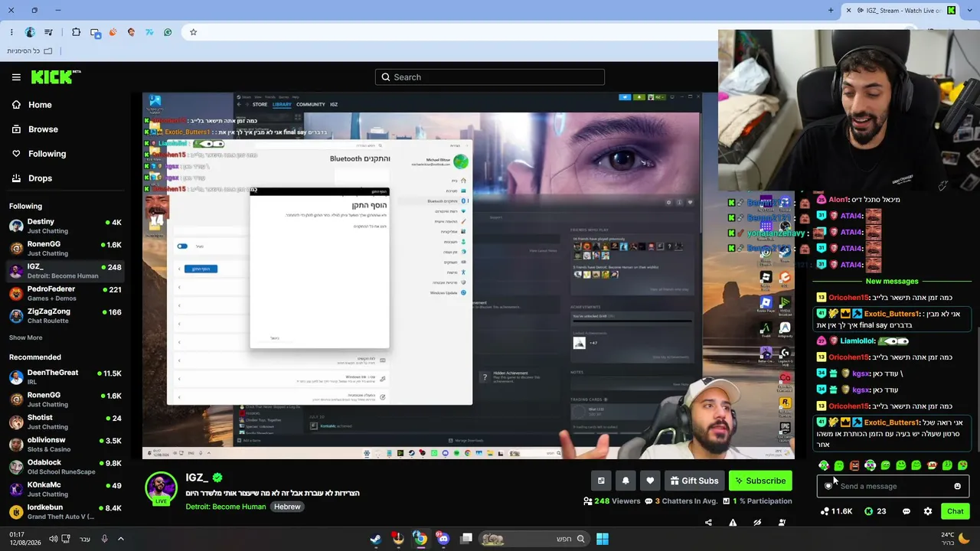Toggle the crossed-eye hide icon
This screenshot has width=980, height=551.
(x=757, y=523)
